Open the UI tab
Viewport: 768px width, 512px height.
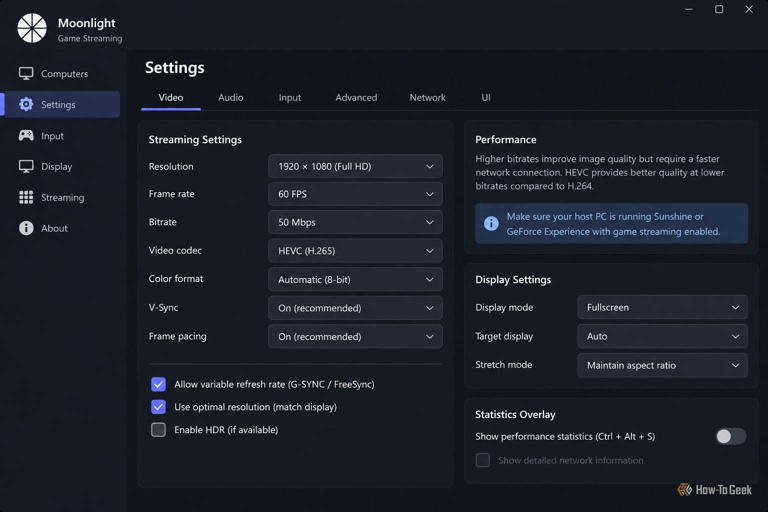pos(486,98)
